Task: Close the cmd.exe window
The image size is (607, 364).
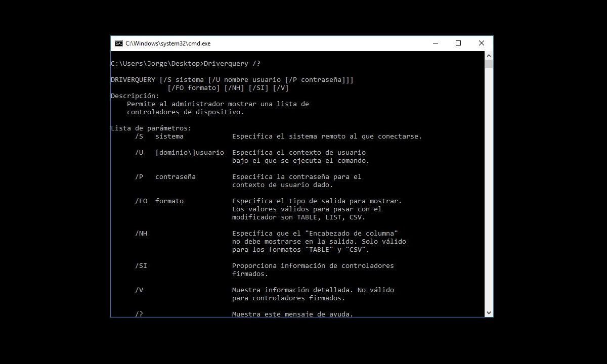Action: [482, 43]
